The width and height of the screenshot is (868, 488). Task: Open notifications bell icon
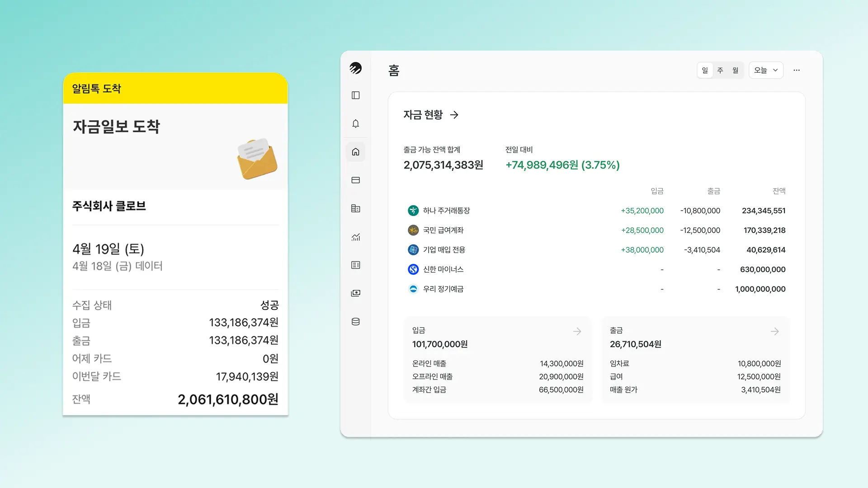tap(355, 124)
